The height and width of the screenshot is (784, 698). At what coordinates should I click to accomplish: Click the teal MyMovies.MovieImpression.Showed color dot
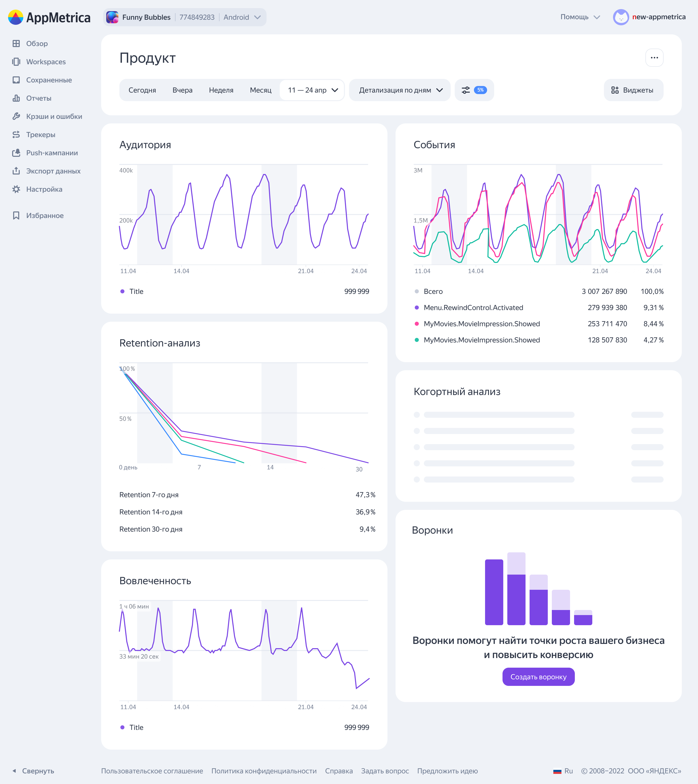417,340
